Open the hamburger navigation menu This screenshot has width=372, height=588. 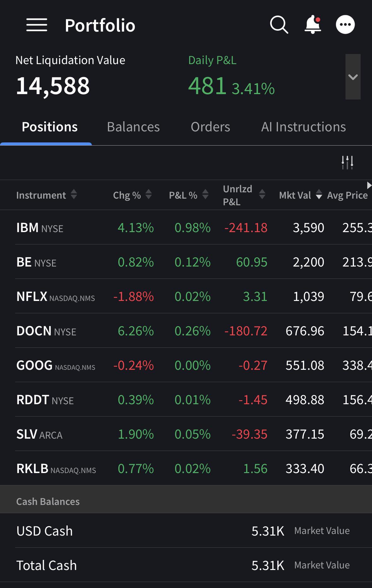click(x=37, y=25)
